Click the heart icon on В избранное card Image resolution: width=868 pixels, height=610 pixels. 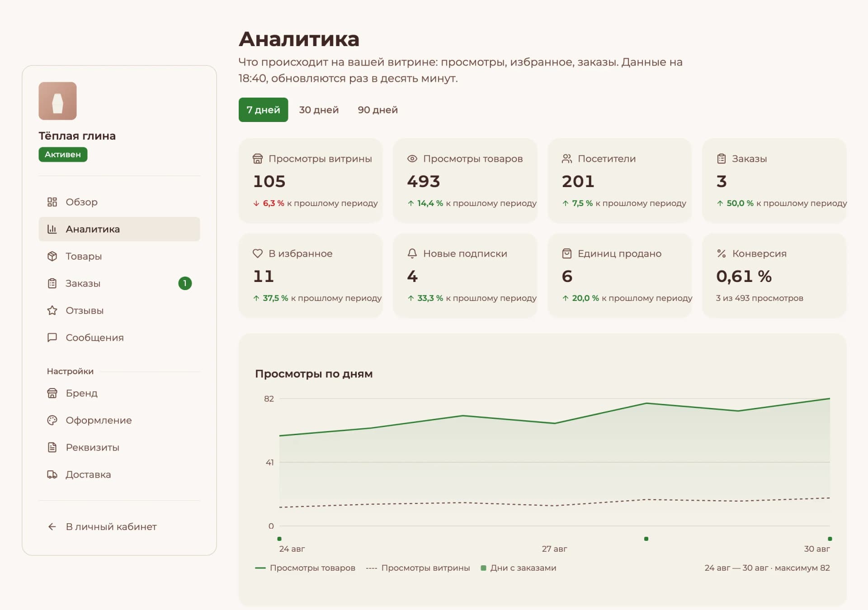[x=257, y=253]
